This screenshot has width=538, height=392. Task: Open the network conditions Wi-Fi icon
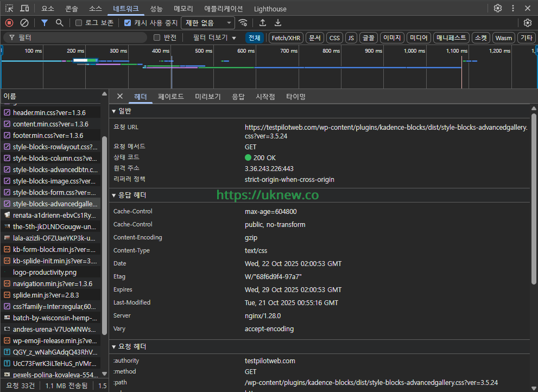point(243,23)
